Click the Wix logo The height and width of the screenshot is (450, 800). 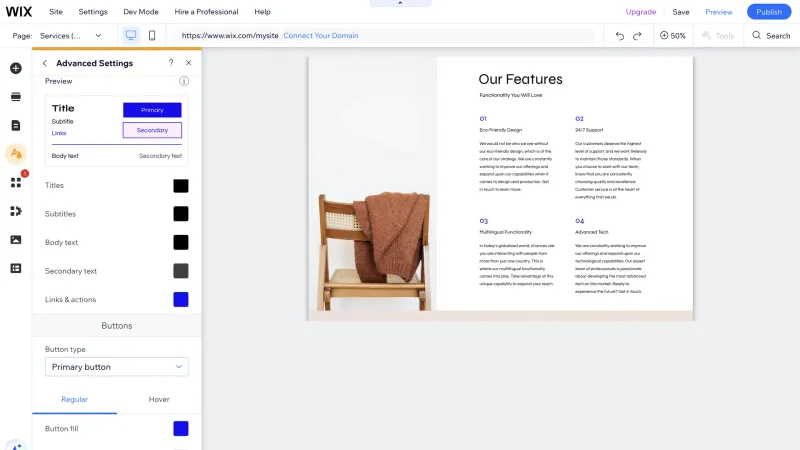tap(19, 12)
